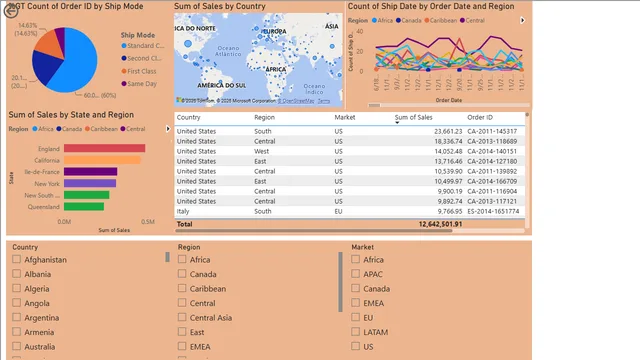Select Central legend in bar chart
Screen dimensions: 640x360
point(133,129)
